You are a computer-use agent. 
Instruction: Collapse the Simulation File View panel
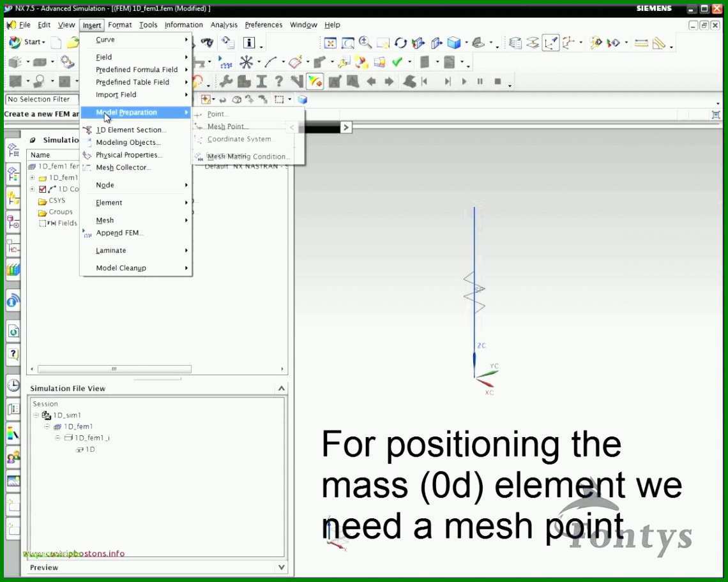(x=282, y=388)
